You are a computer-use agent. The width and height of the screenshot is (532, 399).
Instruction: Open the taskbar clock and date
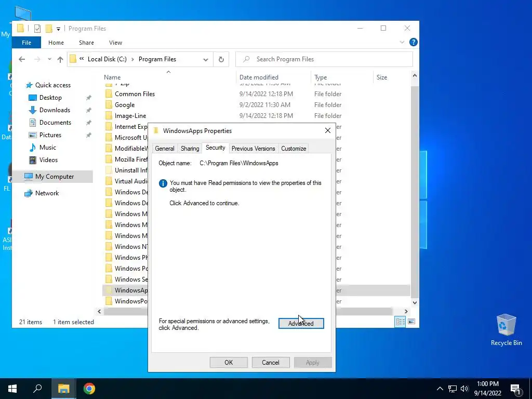[487, 389]
